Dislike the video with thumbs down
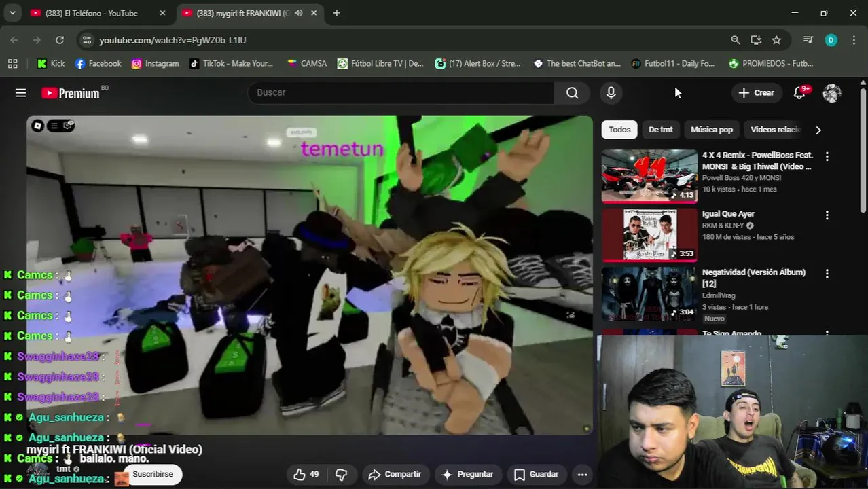The width and height of the screenshot is (868, 489). (x=342, y=474)
